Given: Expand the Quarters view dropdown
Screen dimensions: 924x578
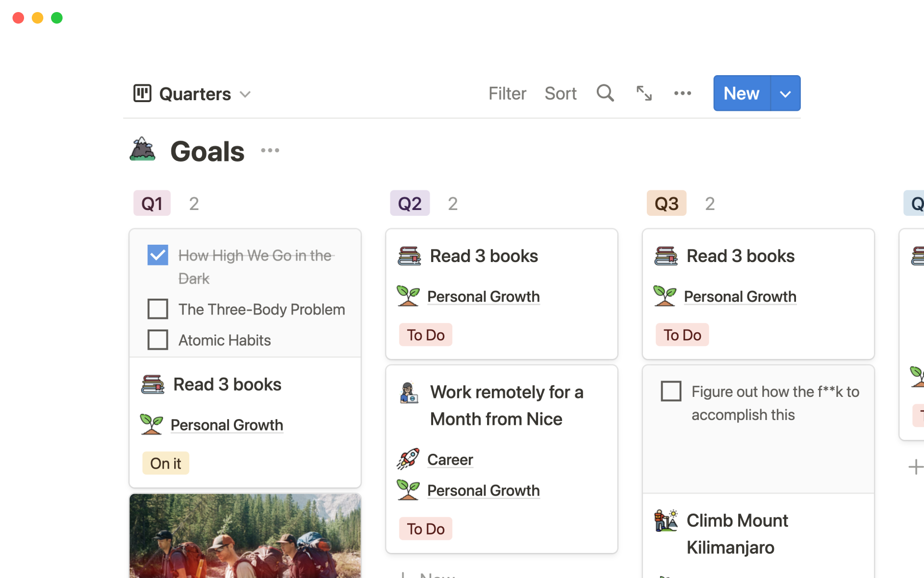Looking at the screenshot, I should 245,94.
